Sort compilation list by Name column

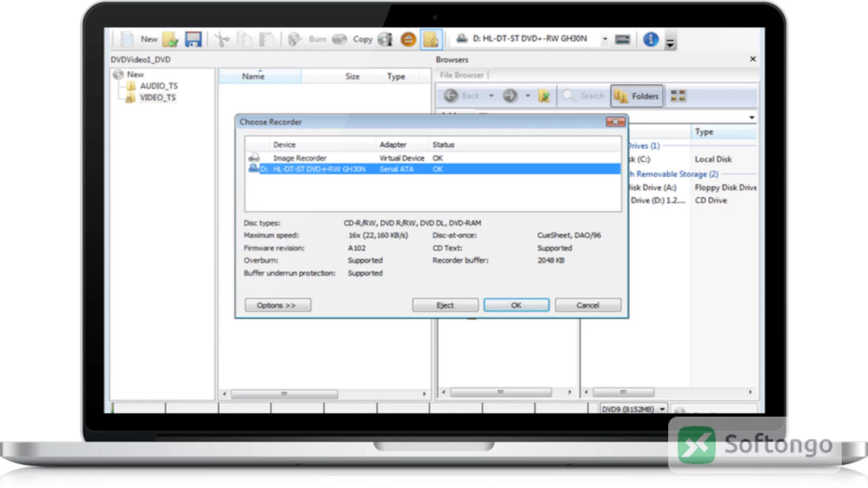click(259, 76)
